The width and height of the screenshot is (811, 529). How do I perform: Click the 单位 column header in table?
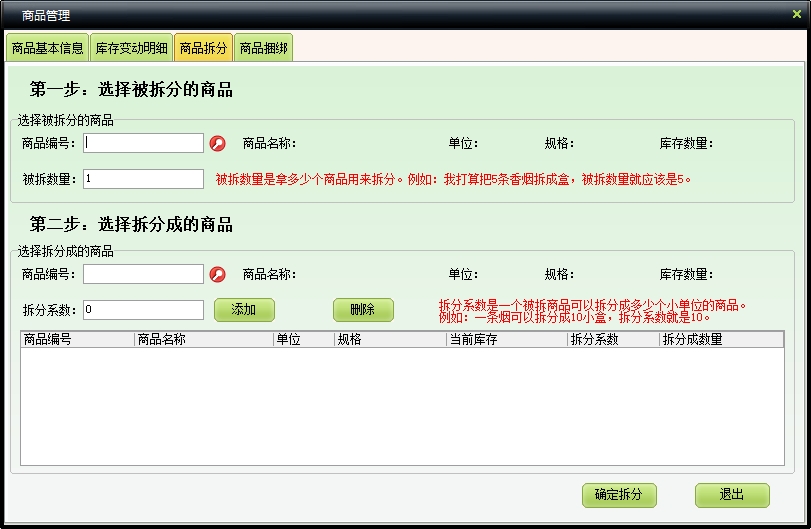303,340
